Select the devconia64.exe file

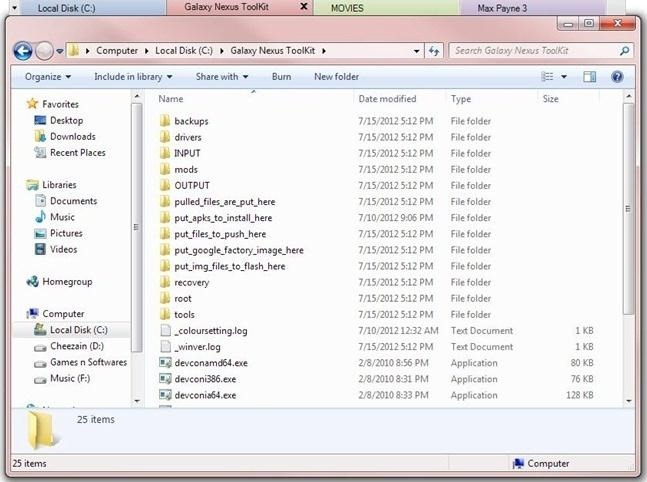[x=205, y=395]
